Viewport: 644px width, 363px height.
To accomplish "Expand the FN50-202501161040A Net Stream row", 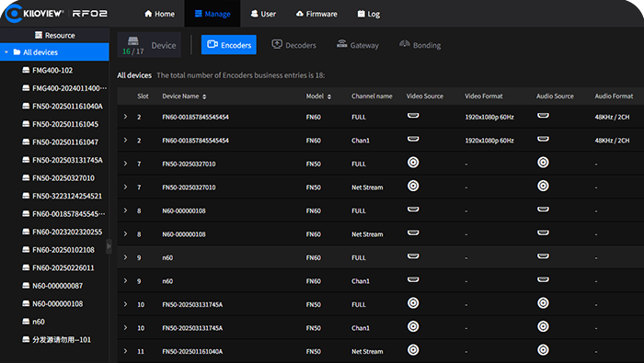I will [125, 351].
